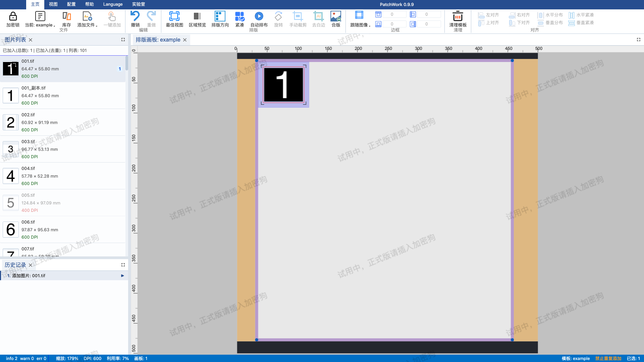Click the 模板: example status text
The image size is (644, 362).
[x=576, y=358]
